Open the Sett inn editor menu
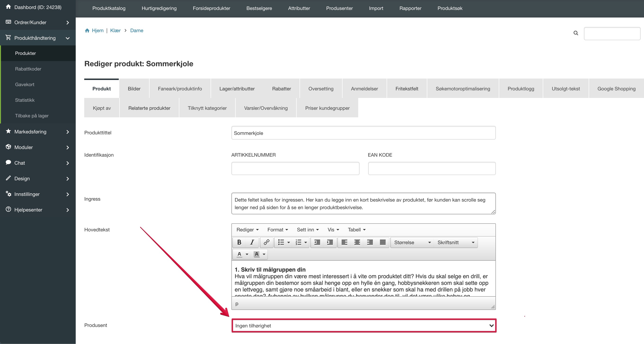The image size is (644, 344). (308, 229)
